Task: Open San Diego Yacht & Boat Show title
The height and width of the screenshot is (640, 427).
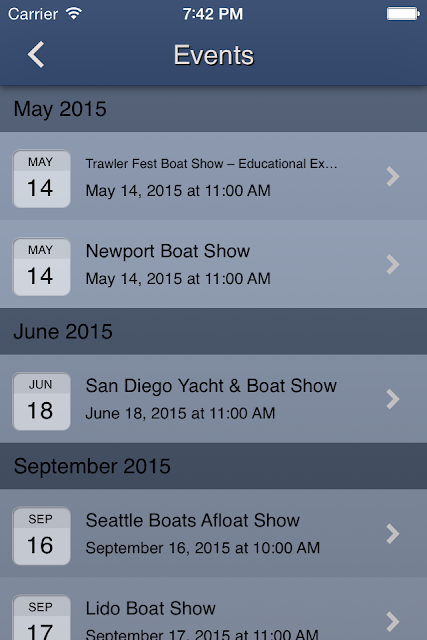Action: (x=211, y=386)
